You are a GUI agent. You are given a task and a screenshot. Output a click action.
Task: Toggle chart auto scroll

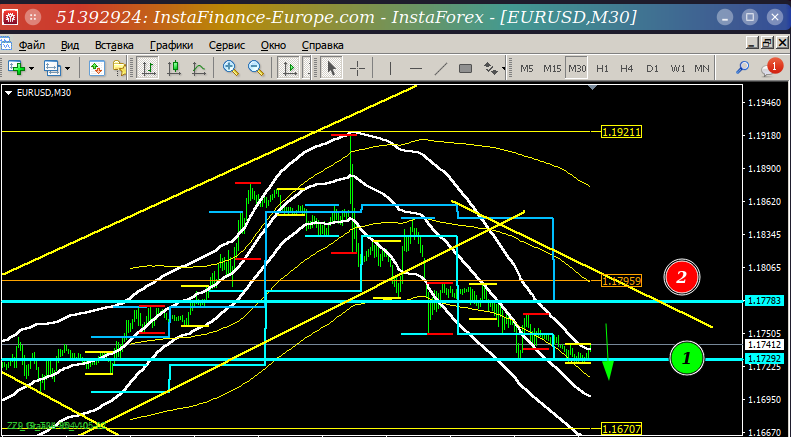pyautogui.click(x=289, y=68)
